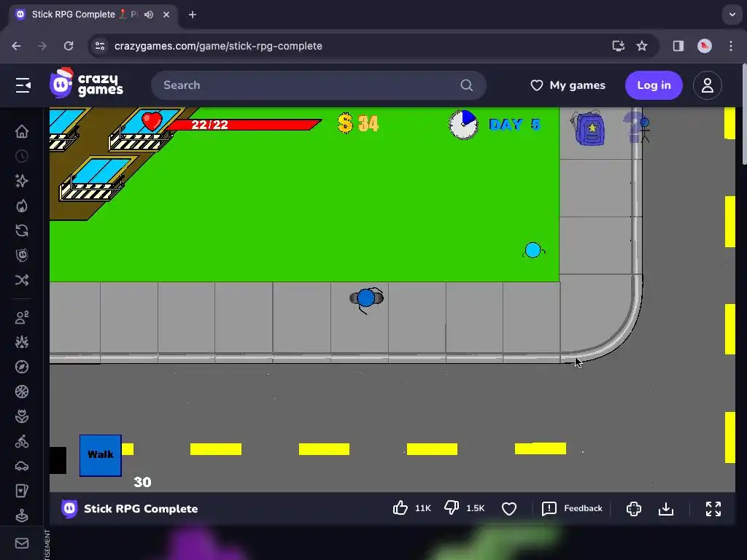Reload the current page
747x560 pixels.
[69, 46]
